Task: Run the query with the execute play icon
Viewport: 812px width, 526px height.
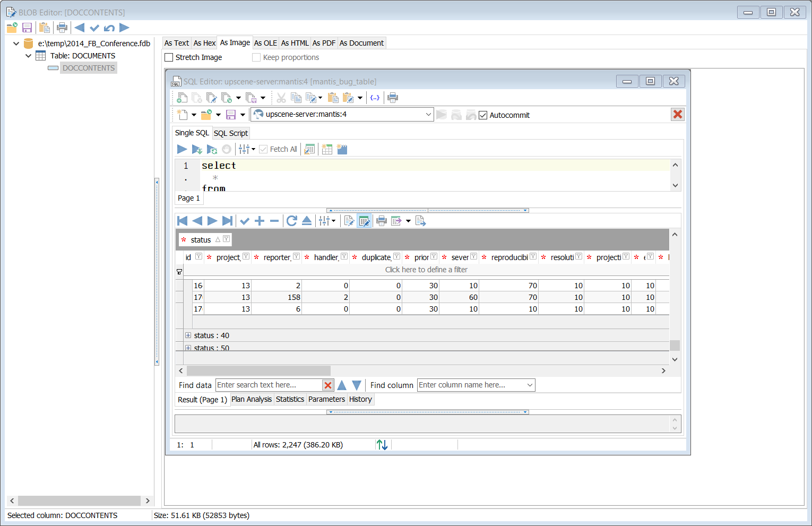Action: (x=182, y=149)
